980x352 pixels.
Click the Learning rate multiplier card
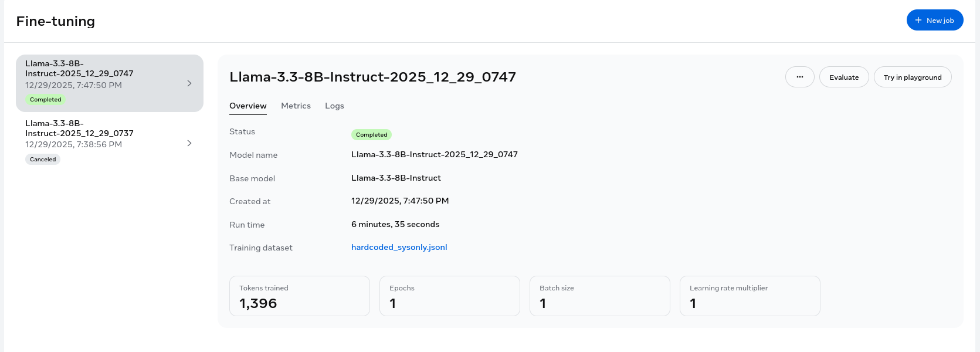(x=750, y=296)
